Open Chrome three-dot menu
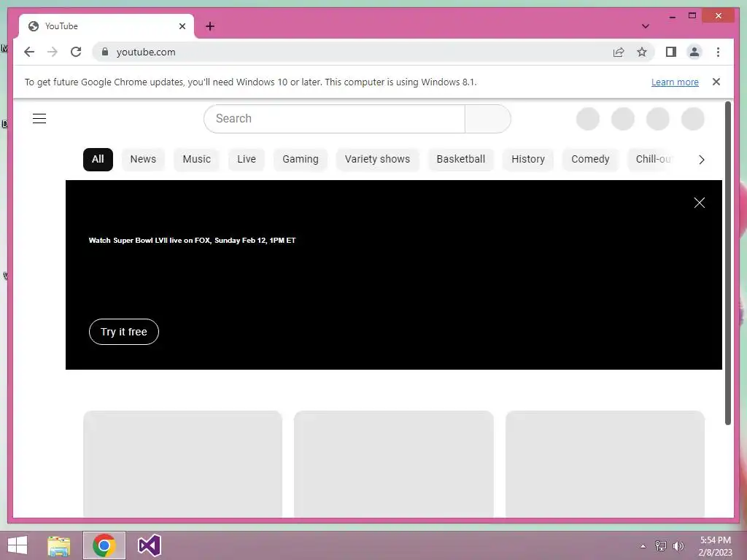 click(718, 52)
